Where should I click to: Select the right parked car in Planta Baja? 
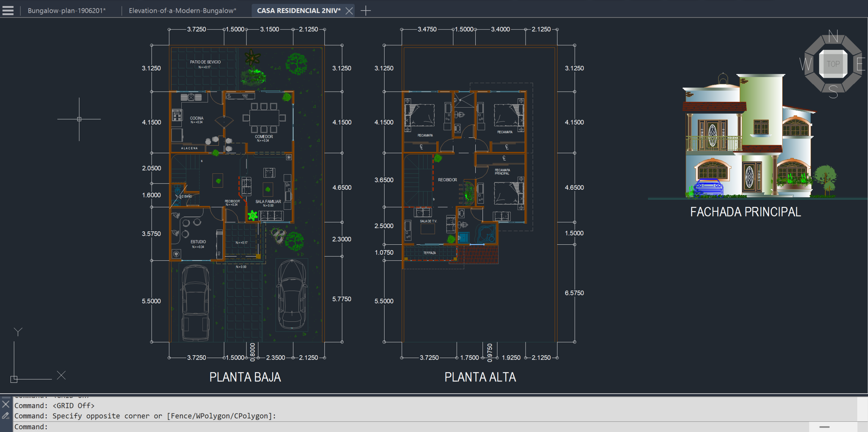[x=292, y=295]
